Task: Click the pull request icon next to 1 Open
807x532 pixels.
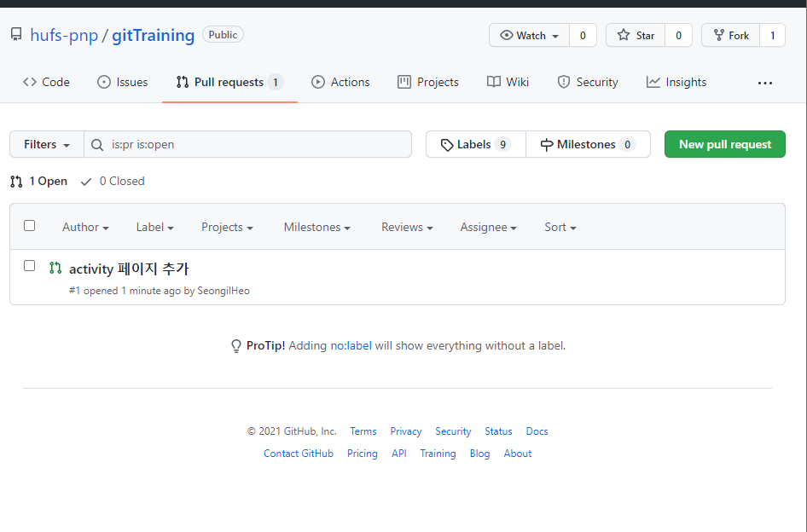Action: [x=16, y=181]
